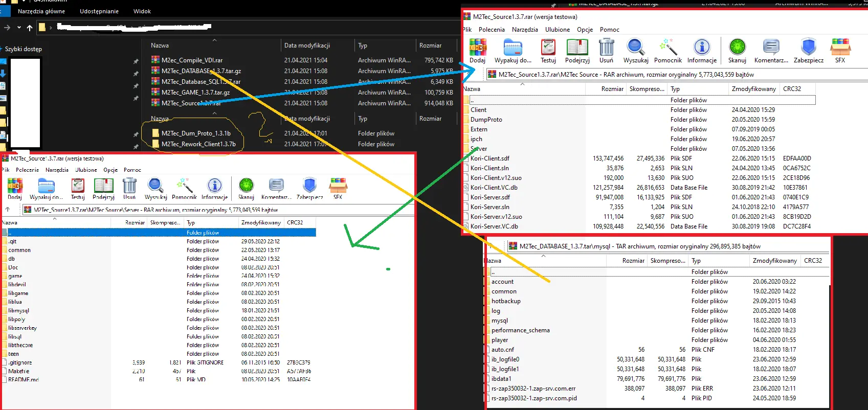Switch to the Widok tab in Explorer

tap(142, 11)
